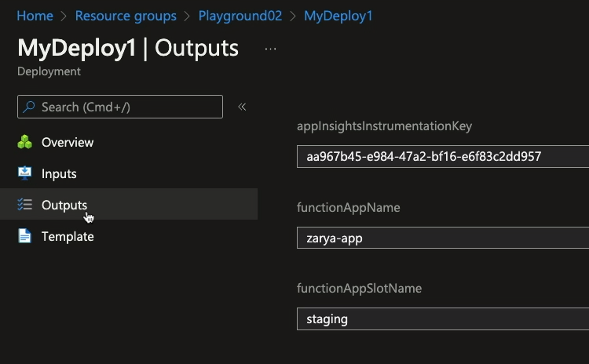The image size is (589, 364).
Task: Click the appInsightsInstrumentationKey label
Action: tap(384, 126)
